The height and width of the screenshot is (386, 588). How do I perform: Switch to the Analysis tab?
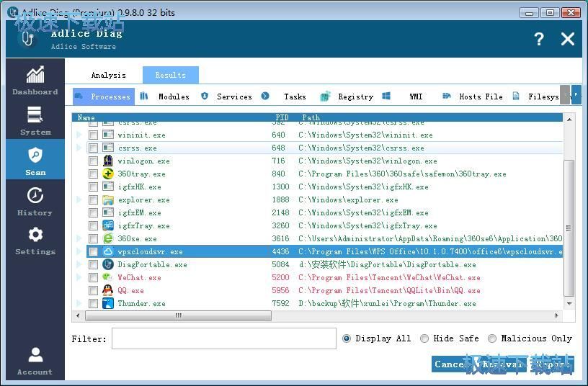click(108, 75)
